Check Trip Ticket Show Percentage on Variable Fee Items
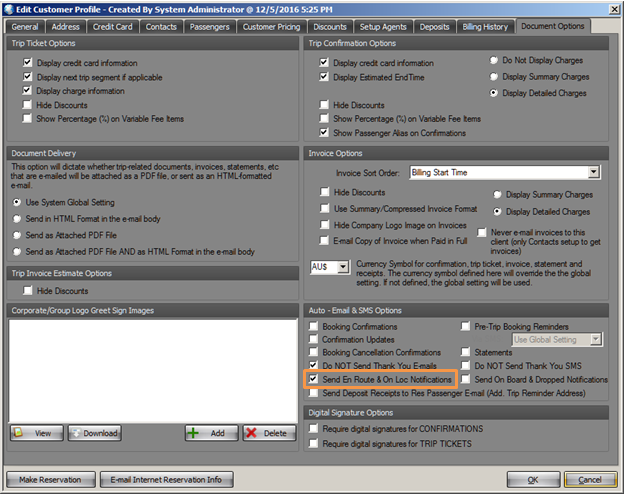This screenshot has height=495, width=624. click(x=27, y=118)
